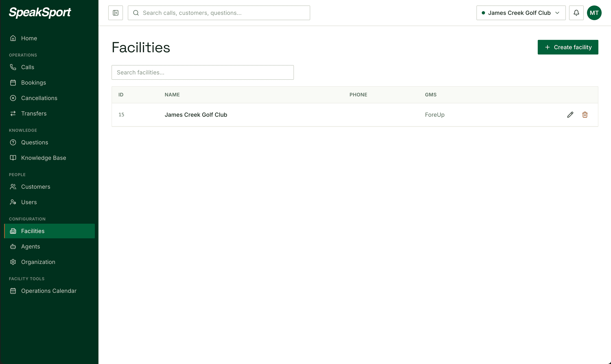Click the Organization gear icon
Viewport: 611px width, 364px height.
pyautogui.click(x=13, y=262)
